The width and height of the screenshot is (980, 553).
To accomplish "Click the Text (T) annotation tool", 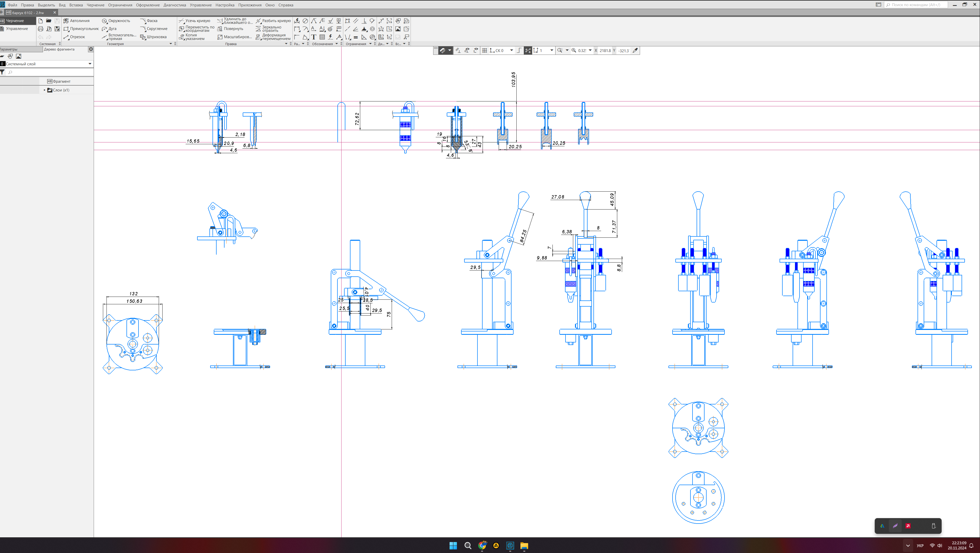I will 313,37.
